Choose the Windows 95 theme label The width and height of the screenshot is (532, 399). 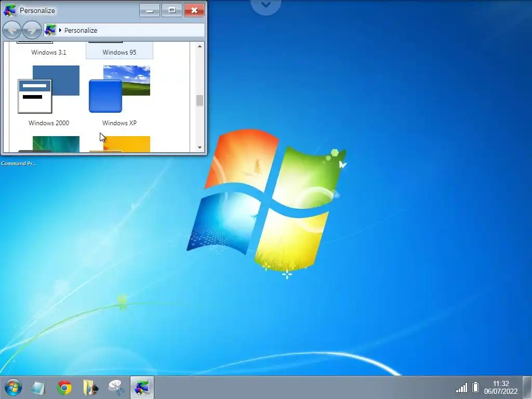(x=119, y=52)
